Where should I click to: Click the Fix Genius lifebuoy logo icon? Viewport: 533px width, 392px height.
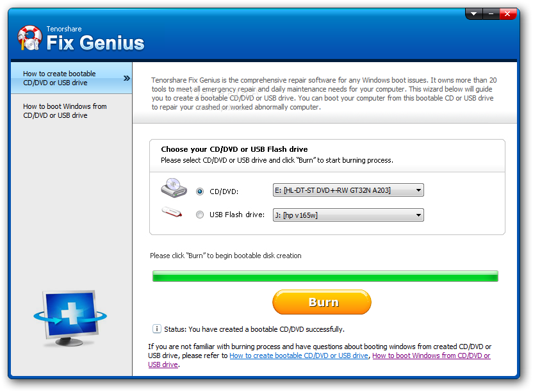coord(30,38)
